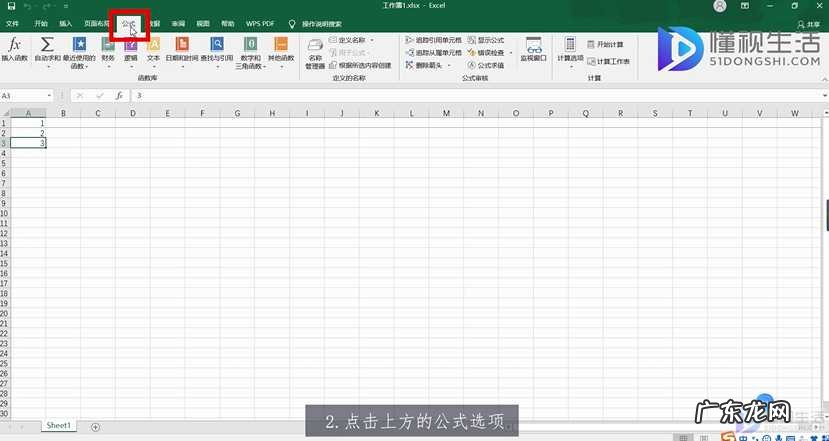829x441 pixels.
Task: Click the Insert Function (插入函数) fx icon
Action: pos(15,49)
